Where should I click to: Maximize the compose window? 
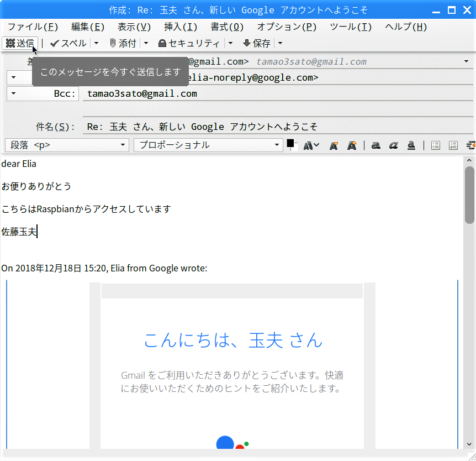452,11
